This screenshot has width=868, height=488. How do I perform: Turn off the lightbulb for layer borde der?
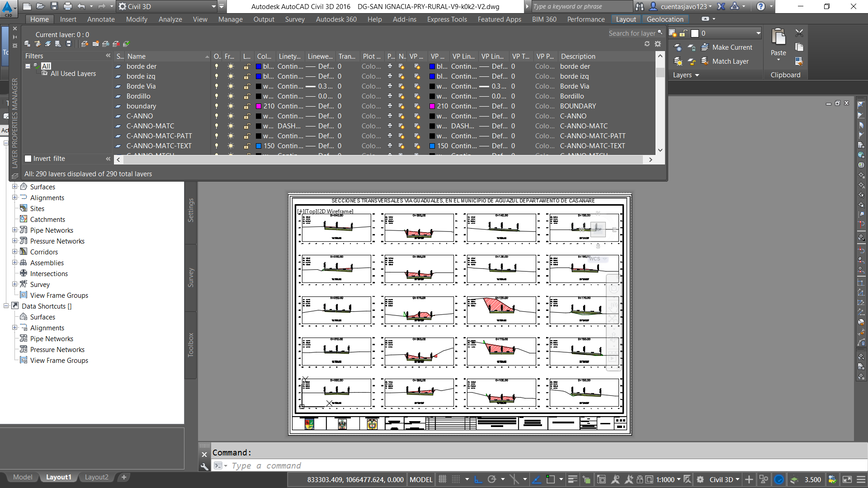[x=217, y=66]
